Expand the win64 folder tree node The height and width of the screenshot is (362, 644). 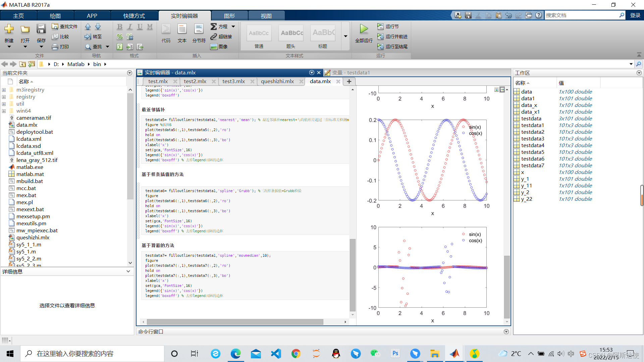pos(4,111)
